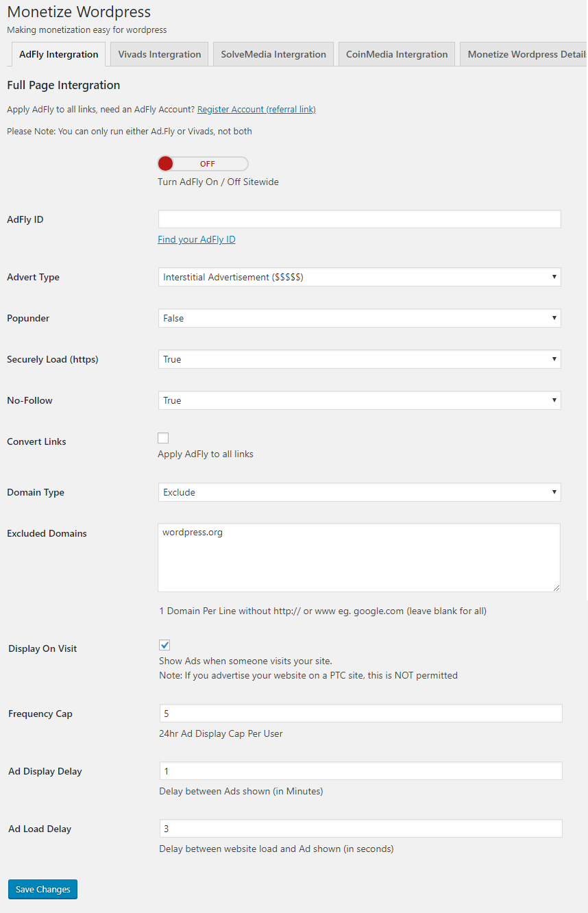Focus the Frequency Cap input field
This screenshot has width=588, height=913.
point(360,714)
